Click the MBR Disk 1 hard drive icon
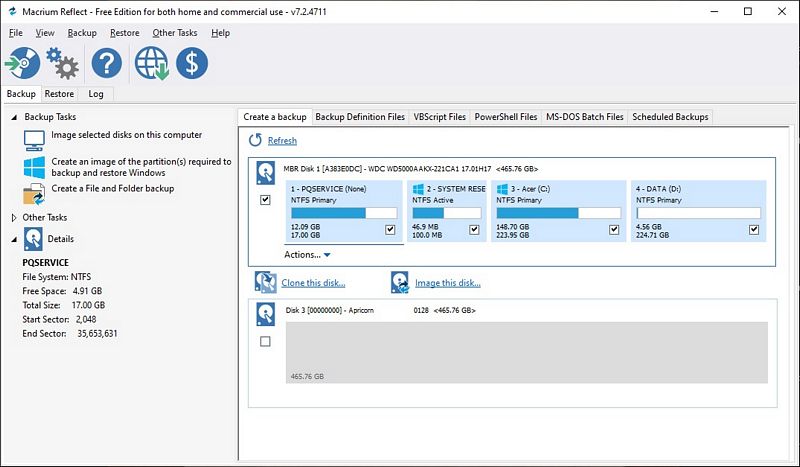 (265, 173)
